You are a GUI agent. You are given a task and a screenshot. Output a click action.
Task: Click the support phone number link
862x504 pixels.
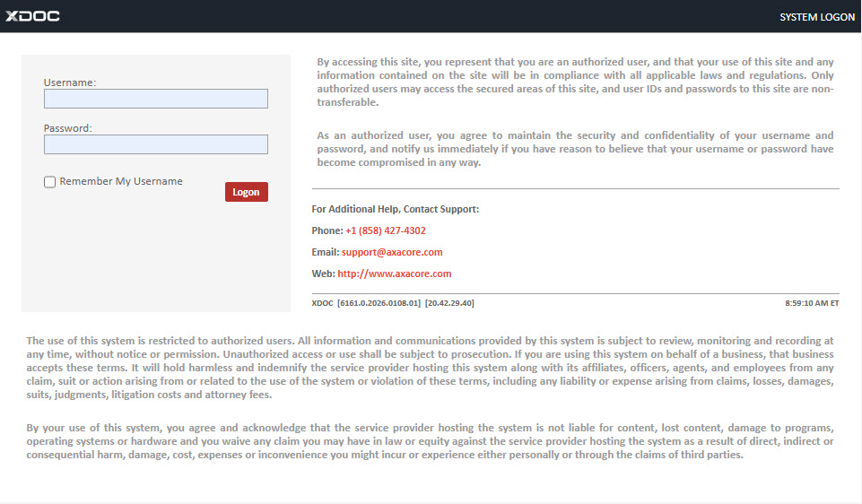385,230
